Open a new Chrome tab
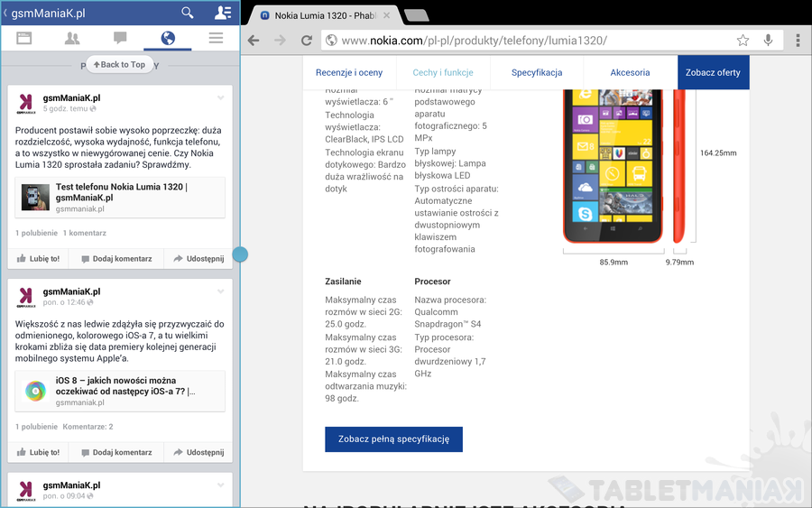The image size is (812, 508). [x=416, y=15]
